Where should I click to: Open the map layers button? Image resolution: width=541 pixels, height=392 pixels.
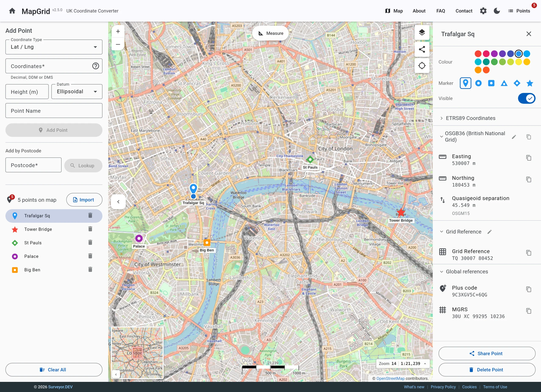click(422, 32)
